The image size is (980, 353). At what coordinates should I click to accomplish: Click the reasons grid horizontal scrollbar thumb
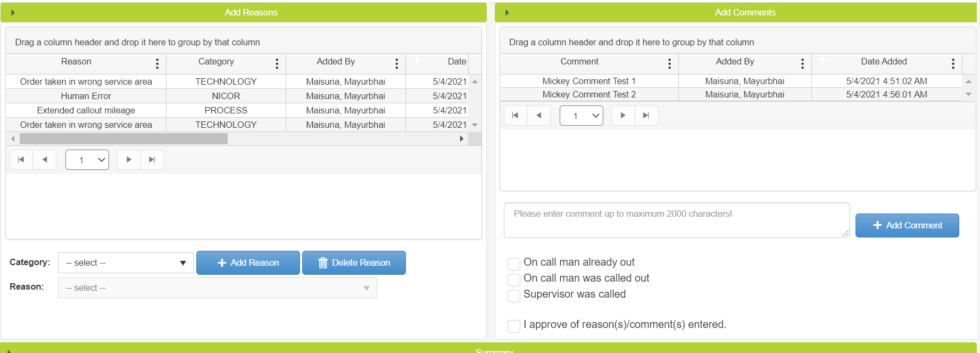coord(123,139)
